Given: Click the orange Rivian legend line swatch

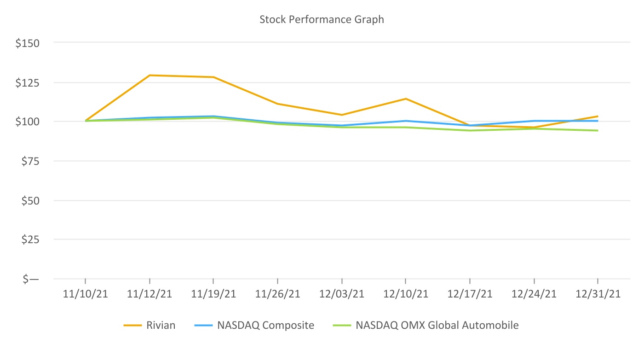Looking at the screenshot, I should [133, 326].
